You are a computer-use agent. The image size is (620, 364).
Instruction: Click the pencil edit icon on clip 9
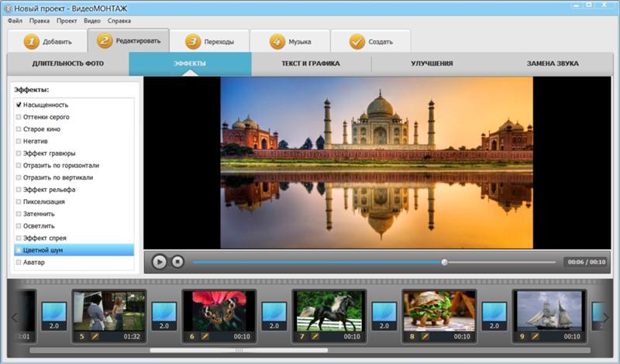[x=535, y=336]
